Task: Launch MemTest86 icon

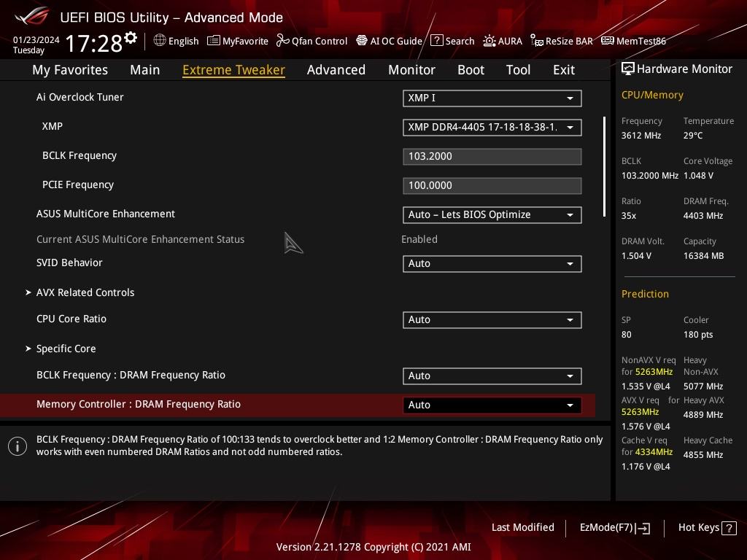Action: click(608, 41)
